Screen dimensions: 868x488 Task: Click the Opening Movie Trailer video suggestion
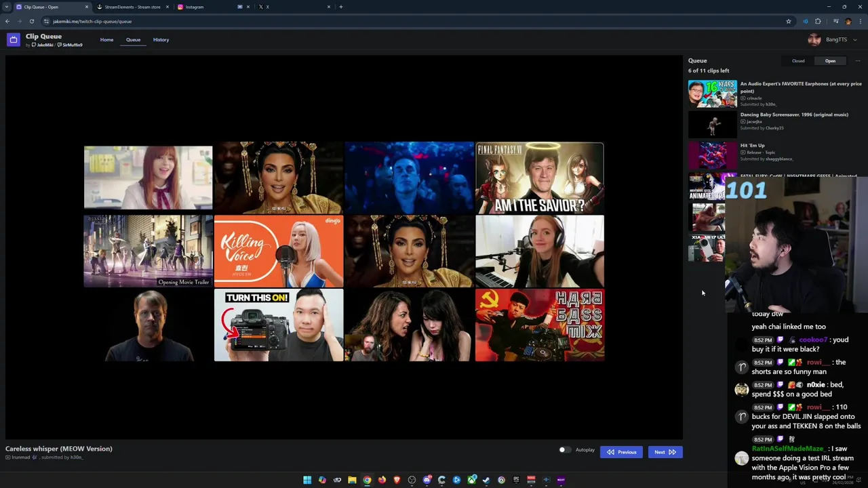pyautogui.click(x=148, y=251)
